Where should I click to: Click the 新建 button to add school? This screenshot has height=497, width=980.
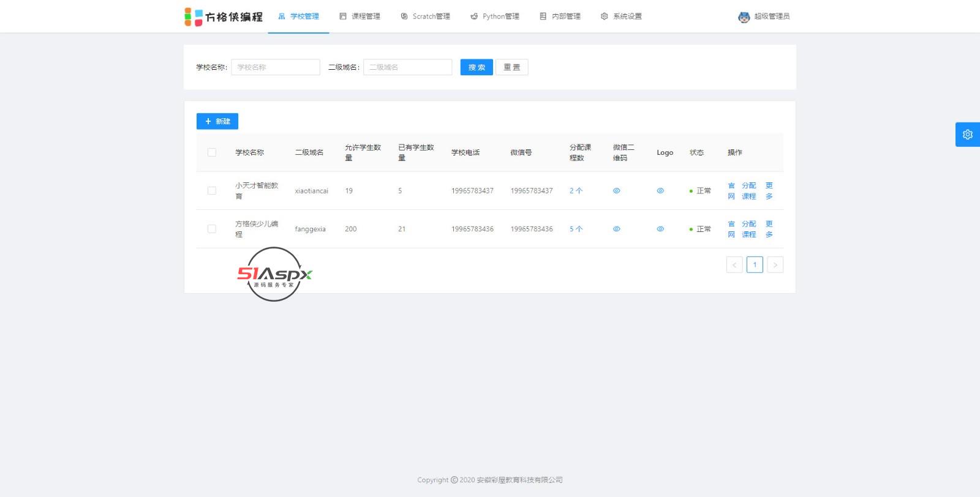click(217, 121)
